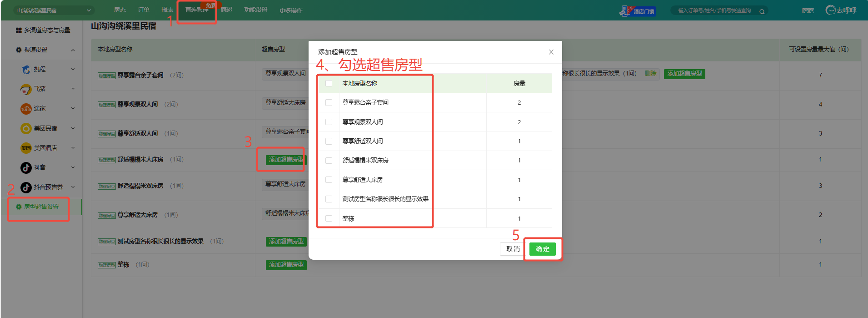Click the gear icon beside 房型超售设置
Screen dimensions: 868x318
coord(19,207)
